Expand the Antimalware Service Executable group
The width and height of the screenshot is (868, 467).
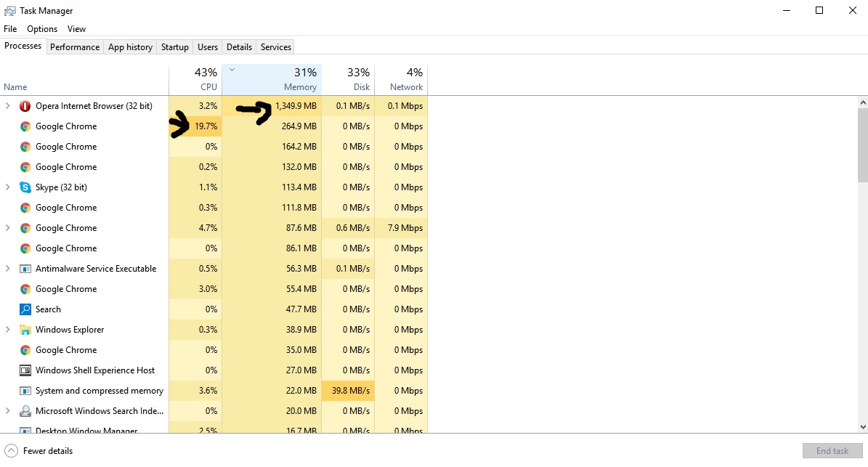coord(8,268)
